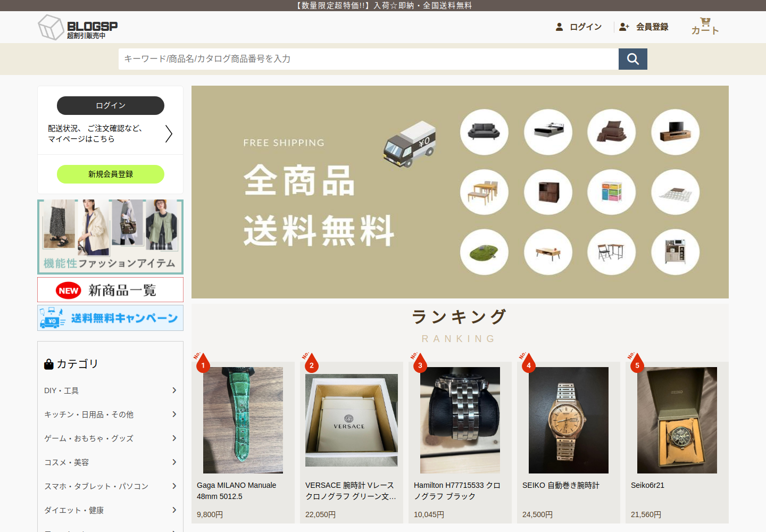Image resolution: width=766 pixels, height=532 pixels.
Task: Select the low coffee table circle icon
Action: 548,252
